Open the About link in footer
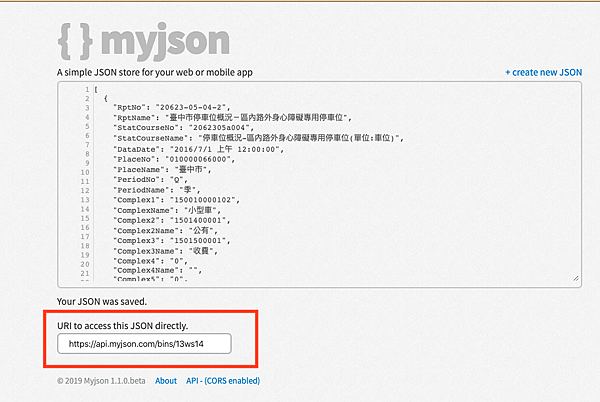600x402 pixels. 166,381
